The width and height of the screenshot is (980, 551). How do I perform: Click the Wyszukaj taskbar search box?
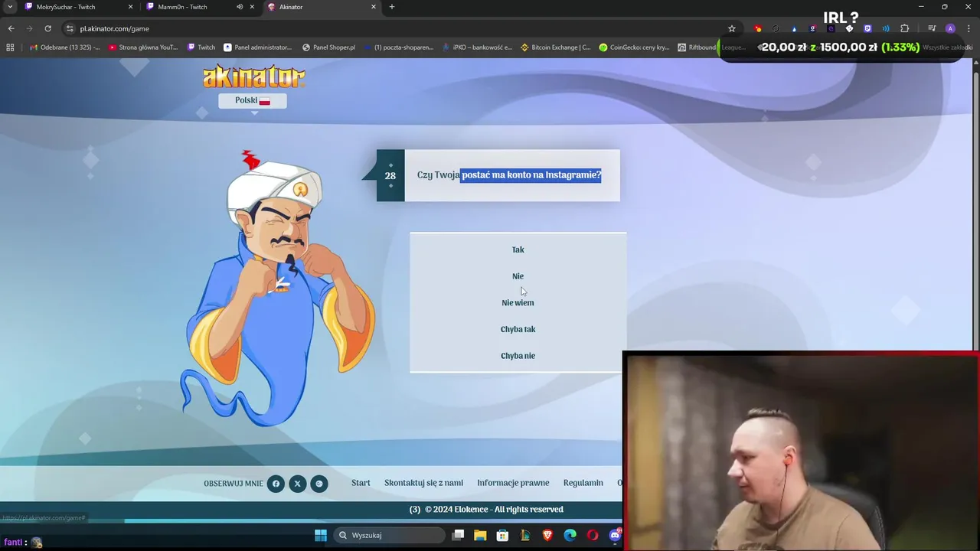pyautogui.click(x=388, y=535)
